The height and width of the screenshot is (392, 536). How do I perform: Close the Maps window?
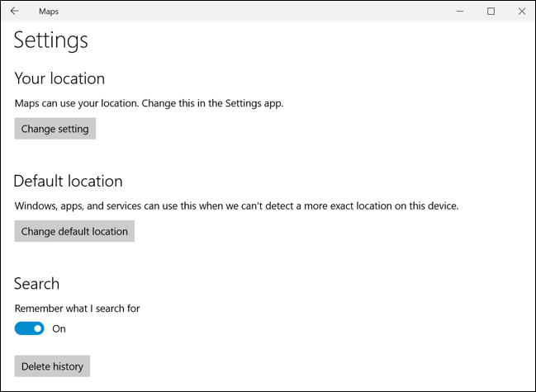tap(521, 12)
